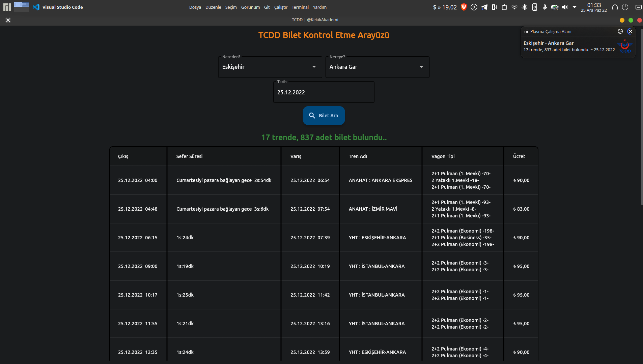Open the Manjaro application launcher icon

coord(7,7)
